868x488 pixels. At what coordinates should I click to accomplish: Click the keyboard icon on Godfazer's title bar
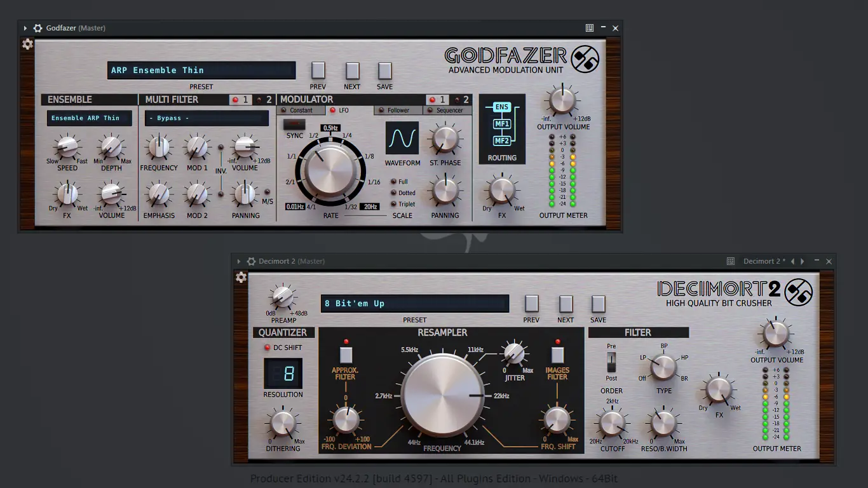589,28
